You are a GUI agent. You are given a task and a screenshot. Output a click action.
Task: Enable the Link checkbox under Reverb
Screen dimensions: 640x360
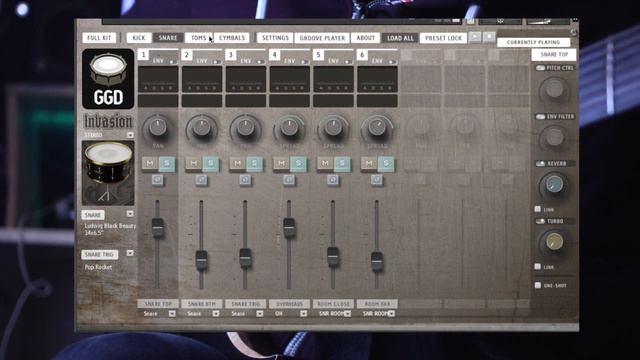(538, 209)
